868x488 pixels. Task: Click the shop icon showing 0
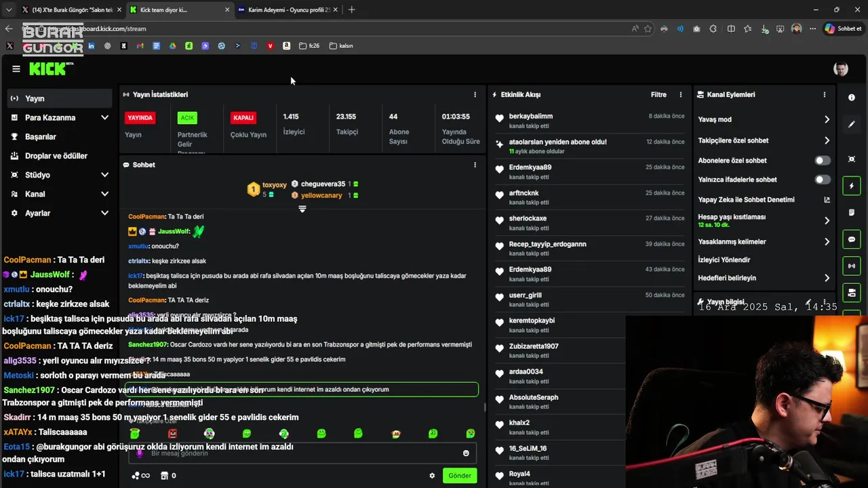click(169, 476)
